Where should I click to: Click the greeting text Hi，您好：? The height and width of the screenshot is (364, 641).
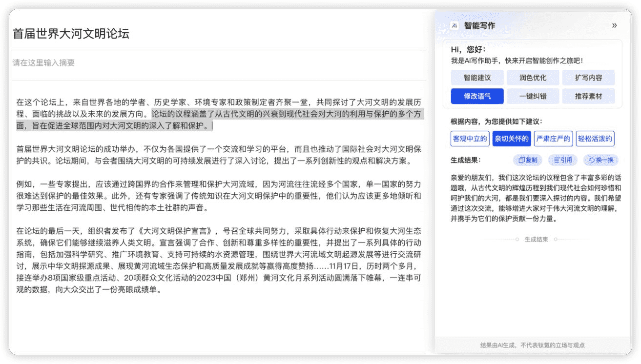pos(468,50)
